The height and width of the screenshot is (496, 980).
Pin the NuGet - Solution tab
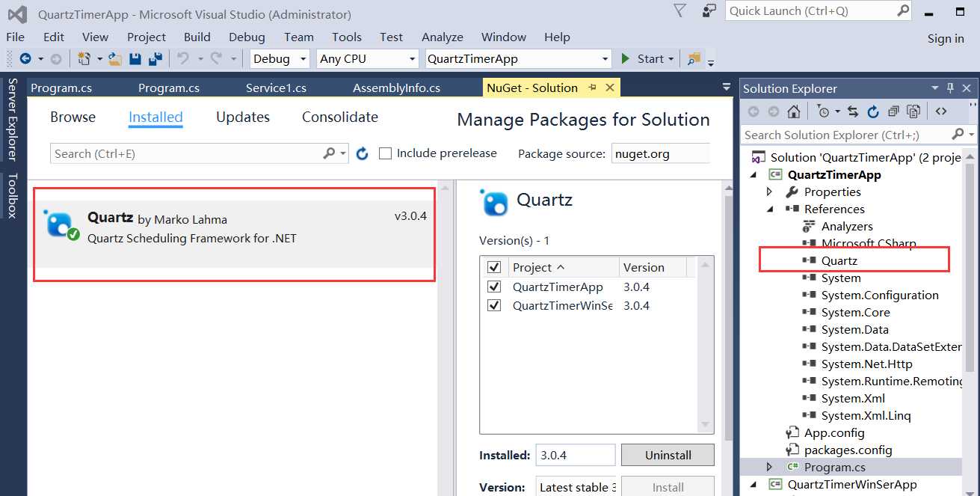coord(592,88)
